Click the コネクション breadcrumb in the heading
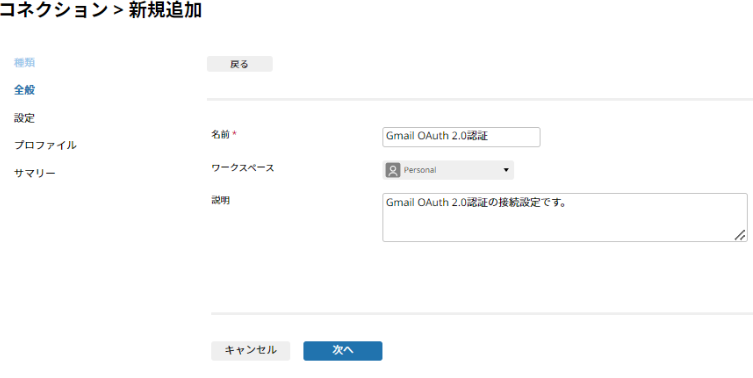This screenshot has height=378, width=753. coord(53,10)
